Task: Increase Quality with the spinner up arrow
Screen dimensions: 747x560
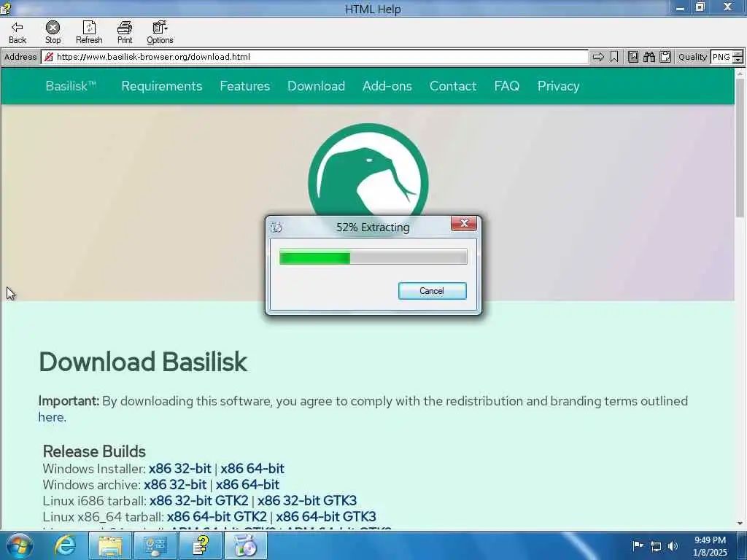Action: tap(738, 54)
